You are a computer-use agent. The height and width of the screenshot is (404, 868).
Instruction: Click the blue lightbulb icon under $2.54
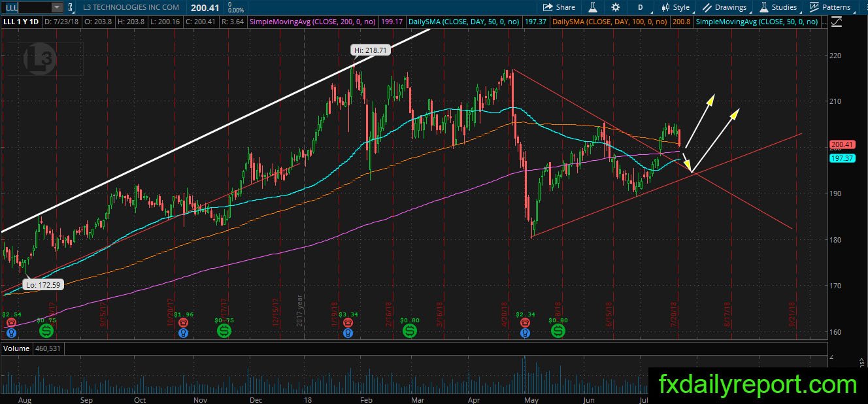[x=10, y=333]
